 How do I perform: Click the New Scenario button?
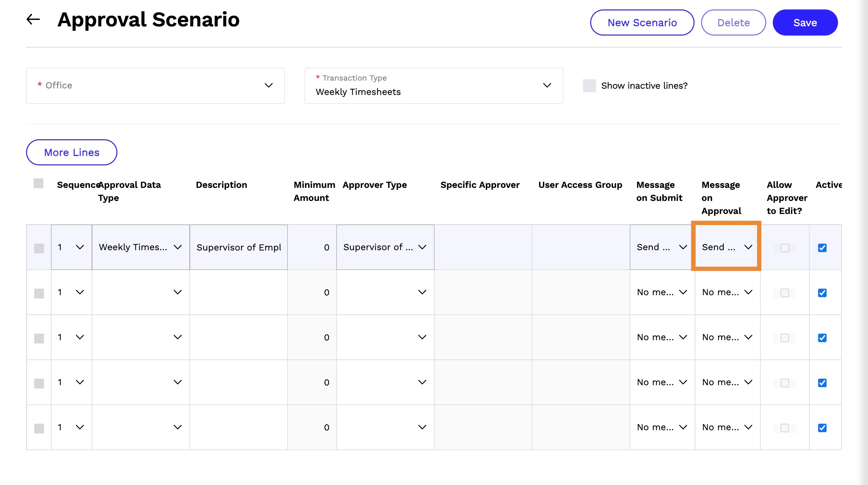(642, 23)
